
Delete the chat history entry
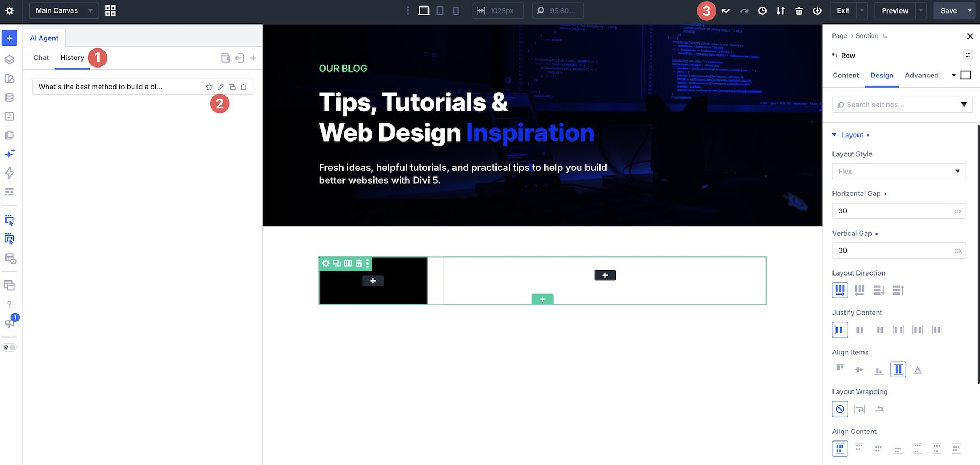tap(243, 87)
